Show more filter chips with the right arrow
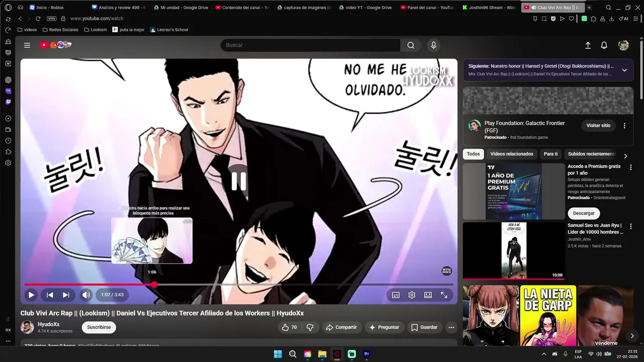The image size is (644, 362). (x=625, y=156)
